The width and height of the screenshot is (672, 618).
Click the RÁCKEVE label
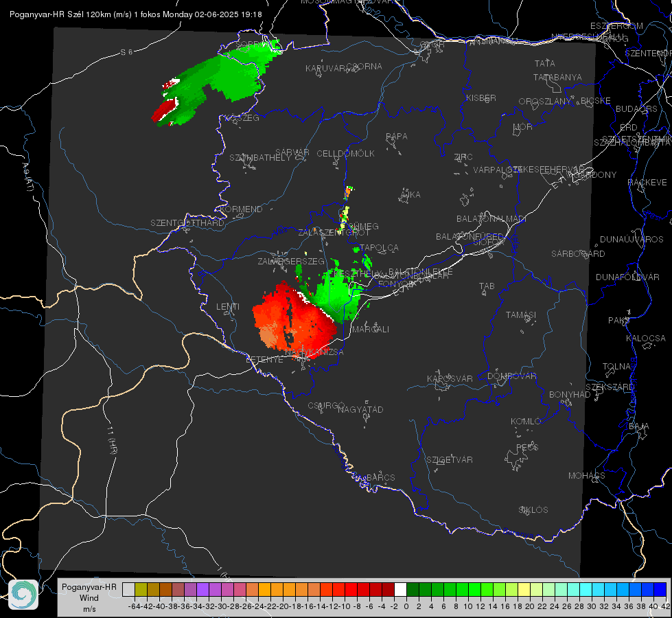pos(647,182)
